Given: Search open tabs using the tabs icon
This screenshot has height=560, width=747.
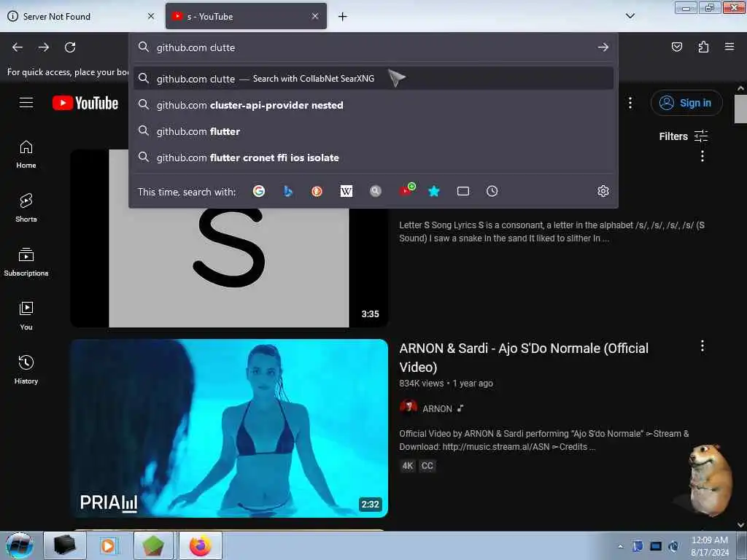Looking at the screenshot, I should tap(463, 192).
